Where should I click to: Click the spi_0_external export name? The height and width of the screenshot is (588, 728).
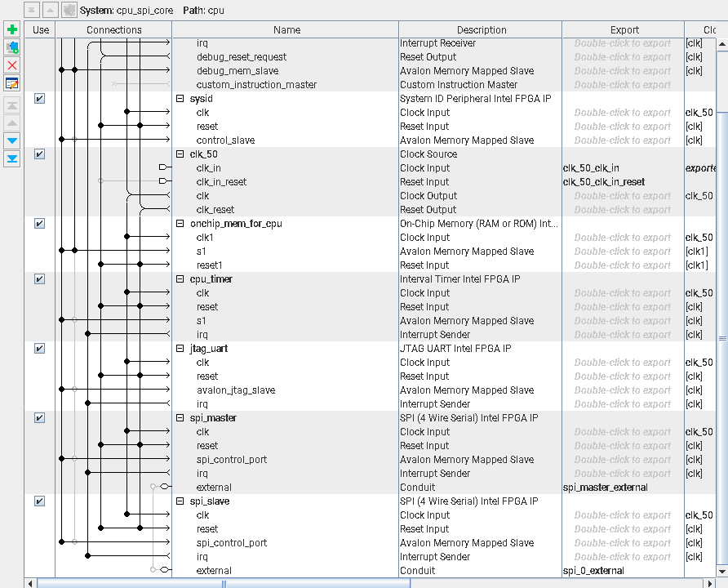[593, 571]
